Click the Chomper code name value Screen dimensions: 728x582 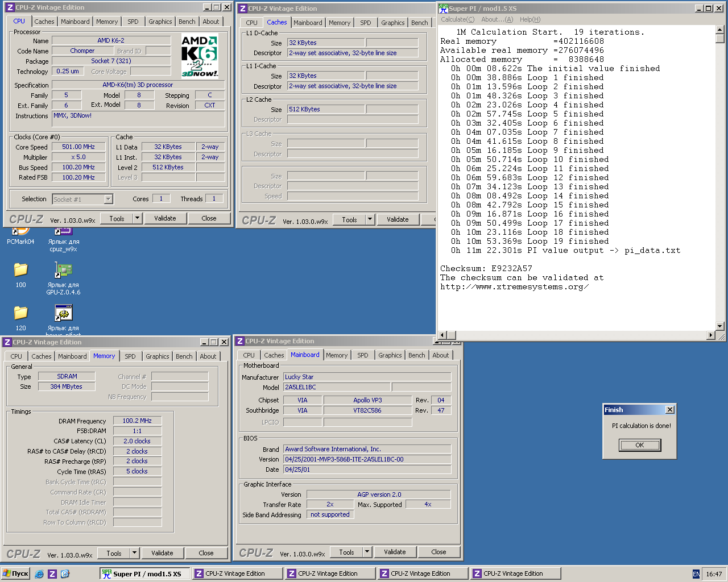coord(82,51)
